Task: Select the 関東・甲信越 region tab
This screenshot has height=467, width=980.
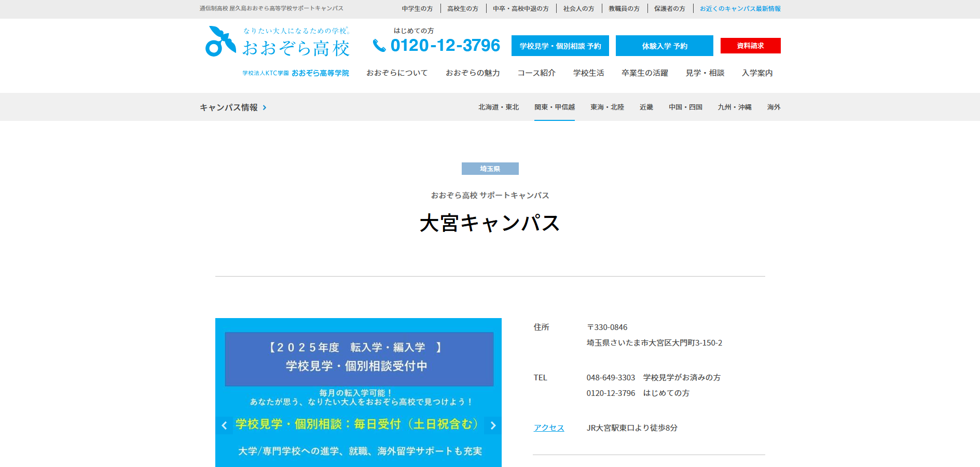Action: tap(554, 107)
